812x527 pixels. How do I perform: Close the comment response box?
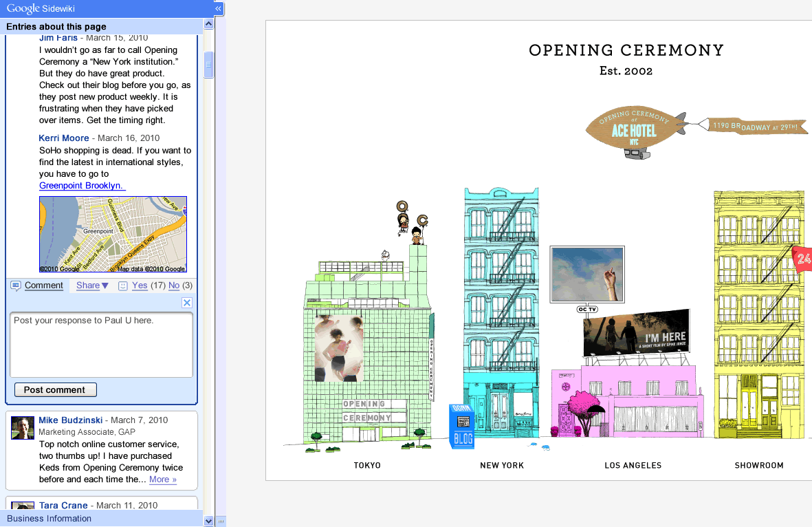coord(187,303)
